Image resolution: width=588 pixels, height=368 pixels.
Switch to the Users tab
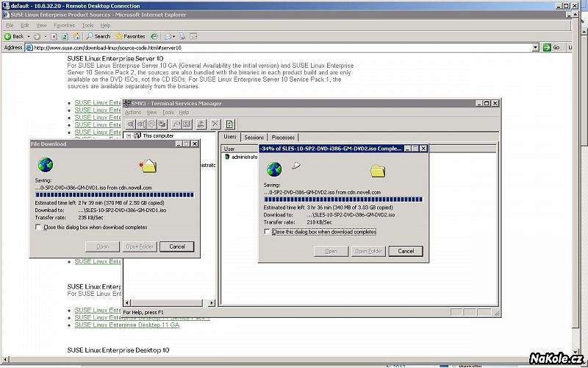[230, 137]
